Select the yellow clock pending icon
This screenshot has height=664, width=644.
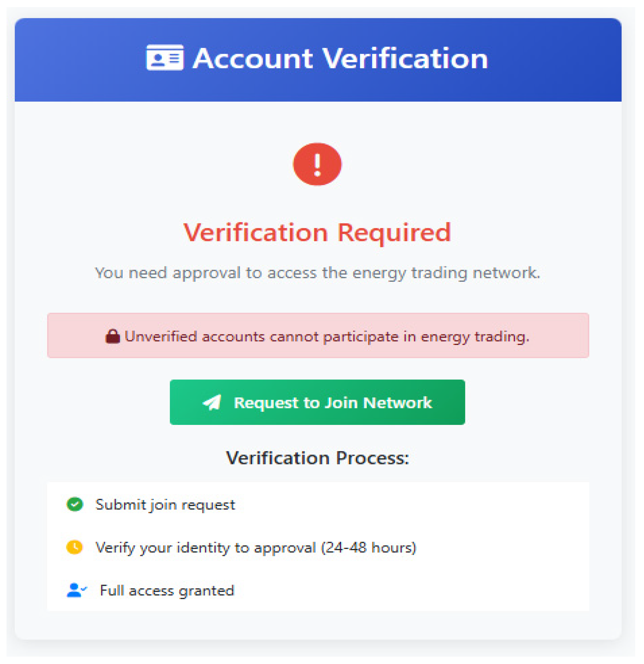(x=75, y=547)
